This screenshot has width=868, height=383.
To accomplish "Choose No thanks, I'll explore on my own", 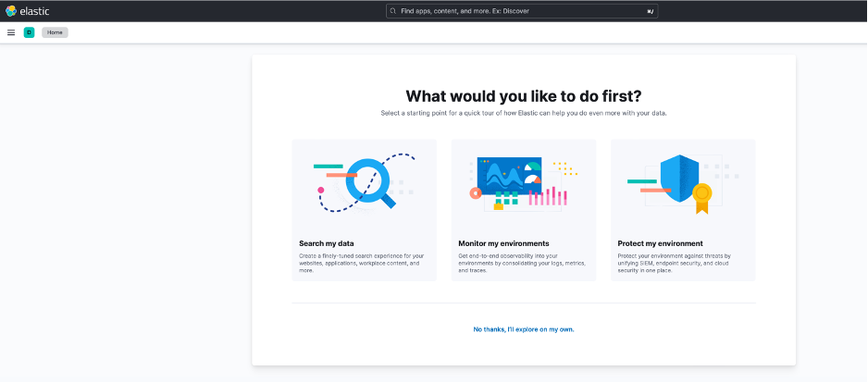I will click(523, 329).
